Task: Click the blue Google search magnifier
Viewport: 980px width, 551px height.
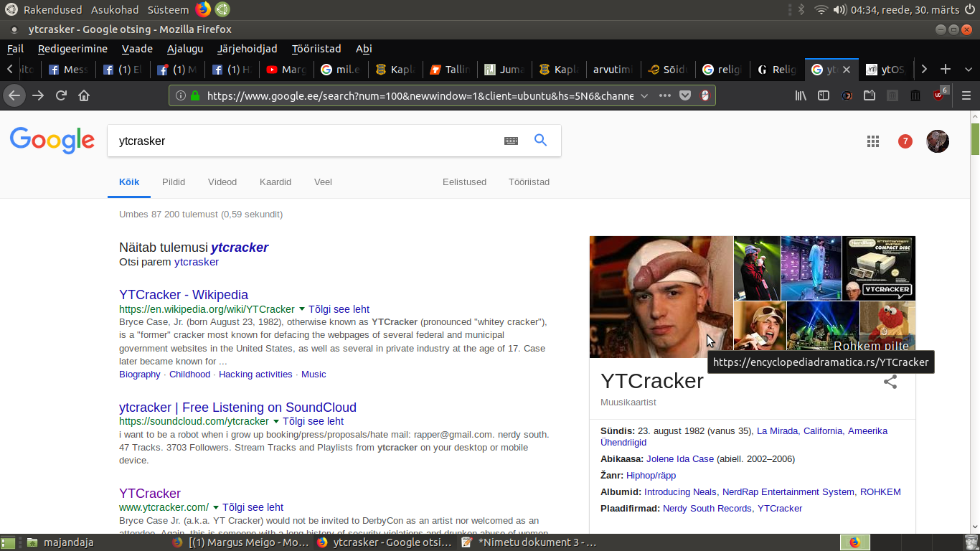Action: coord(540,141)
